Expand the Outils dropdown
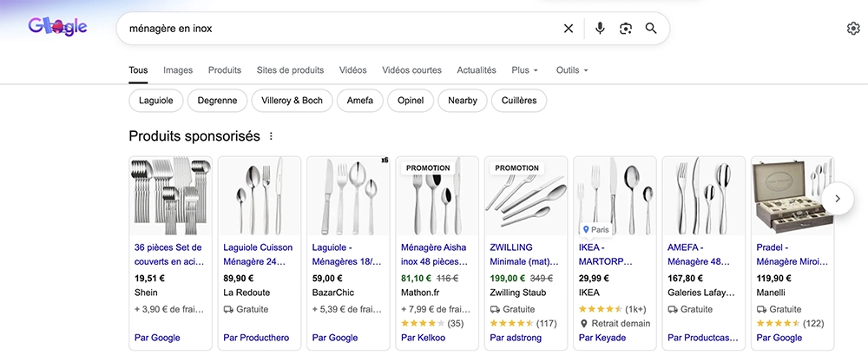This screenshot has width=868, height=362. [572, 70]
